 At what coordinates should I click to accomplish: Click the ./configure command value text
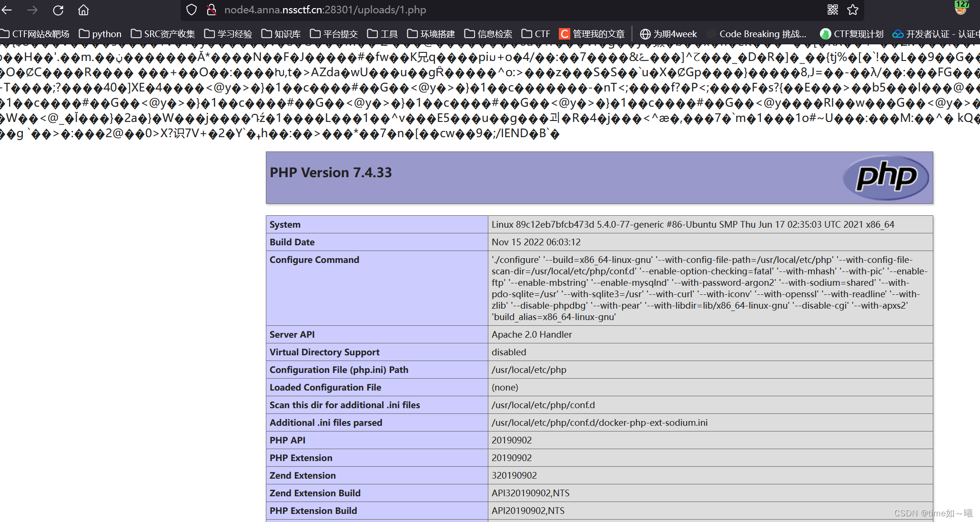click(710, 288)
